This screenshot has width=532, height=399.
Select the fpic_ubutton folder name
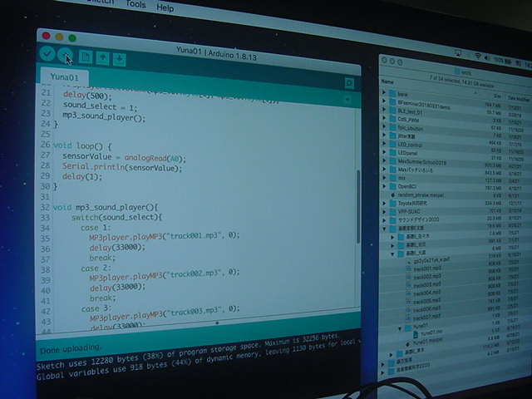[411, 128]
